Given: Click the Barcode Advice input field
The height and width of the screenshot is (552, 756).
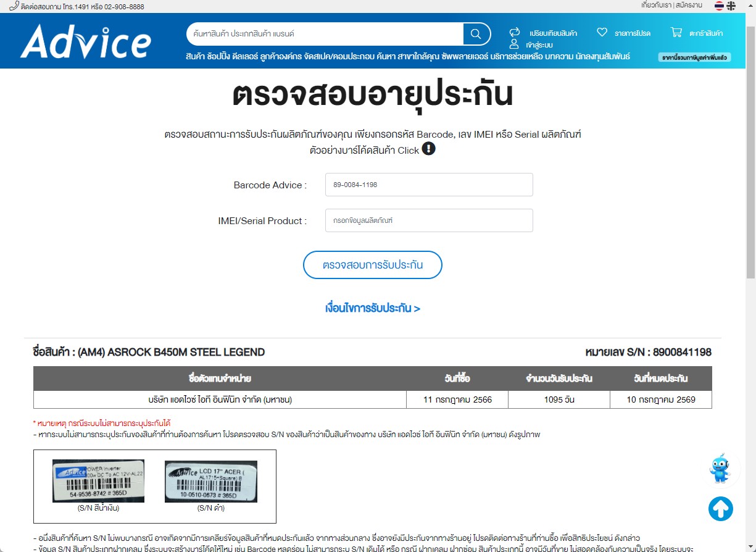Looking at the screenshot, I should pyautogui.click(x=429, y=185).
